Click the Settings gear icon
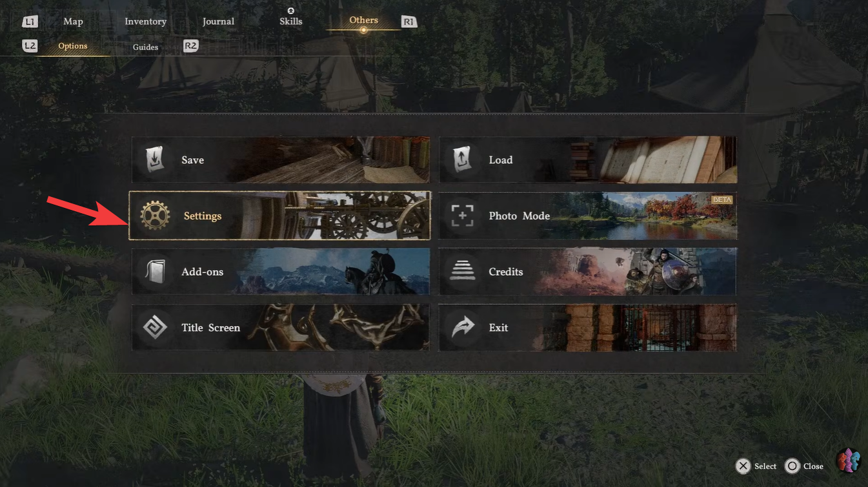 [x=155, y=216]
